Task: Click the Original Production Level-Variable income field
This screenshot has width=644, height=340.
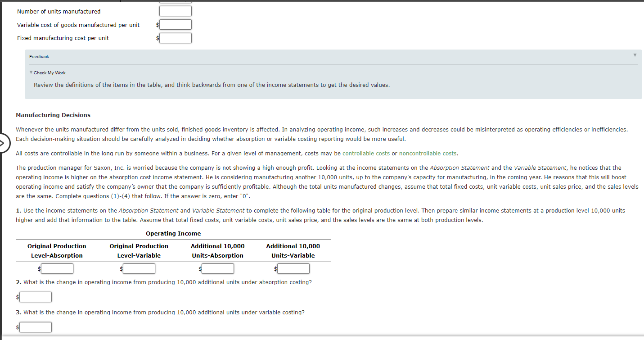Action: coord(139,269)
